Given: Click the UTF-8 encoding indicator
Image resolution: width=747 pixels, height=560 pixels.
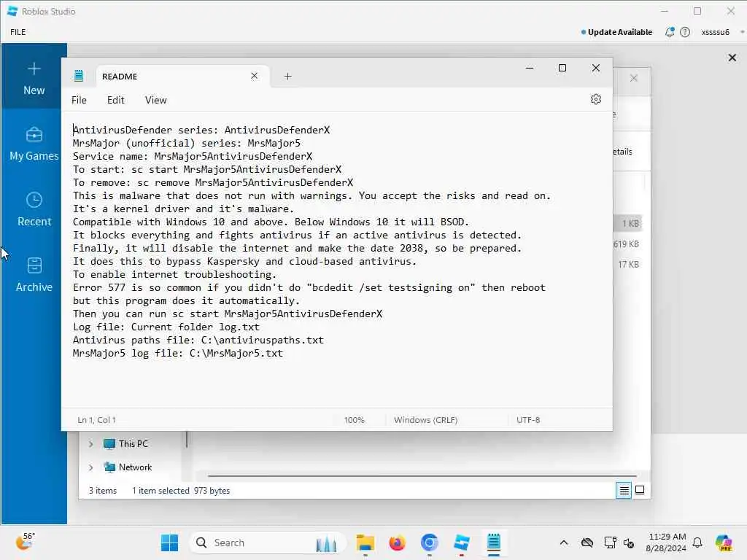Looking at the screenshot, I should point(528,420).
